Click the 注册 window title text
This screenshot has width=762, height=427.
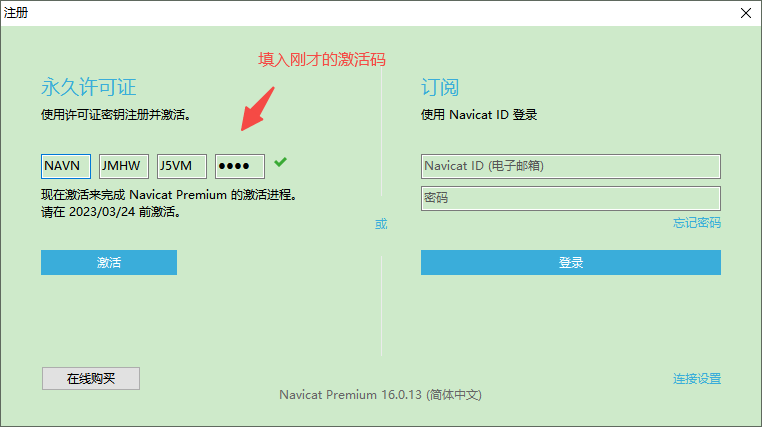point(16,13)
